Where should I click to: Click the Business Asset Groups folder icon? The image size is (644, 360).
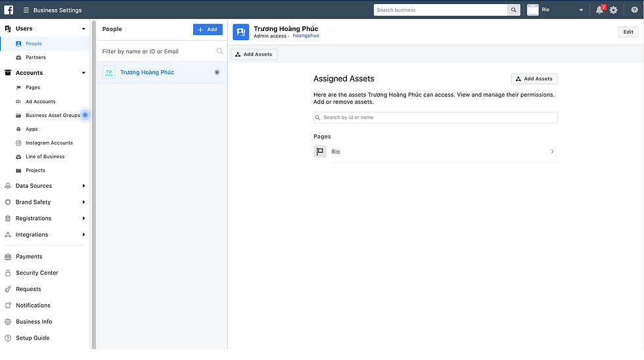[18, 116]
